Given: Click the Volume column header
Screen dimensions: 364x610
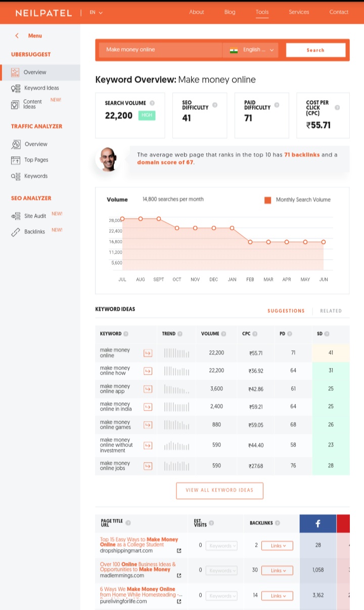Looking at the screenshot, I should point(210,334).
